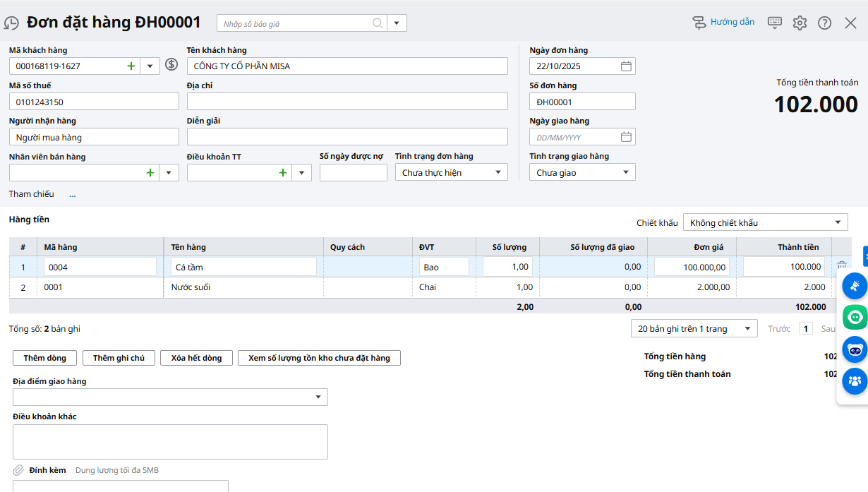The width and height of the screenshot is (868, 492).
Task: Open the order date calendar picker
Action: (x=626, y=66)
